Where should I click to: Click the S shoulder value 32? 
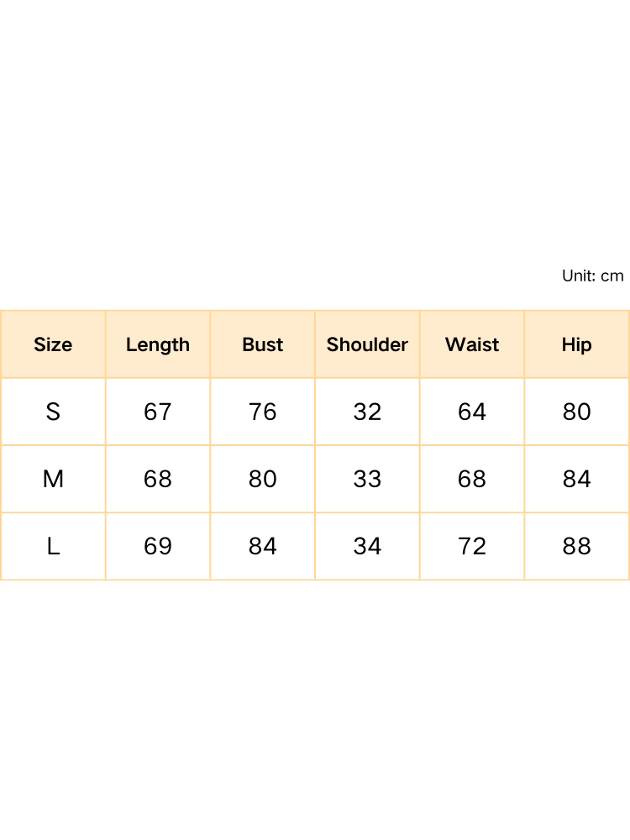367,412
